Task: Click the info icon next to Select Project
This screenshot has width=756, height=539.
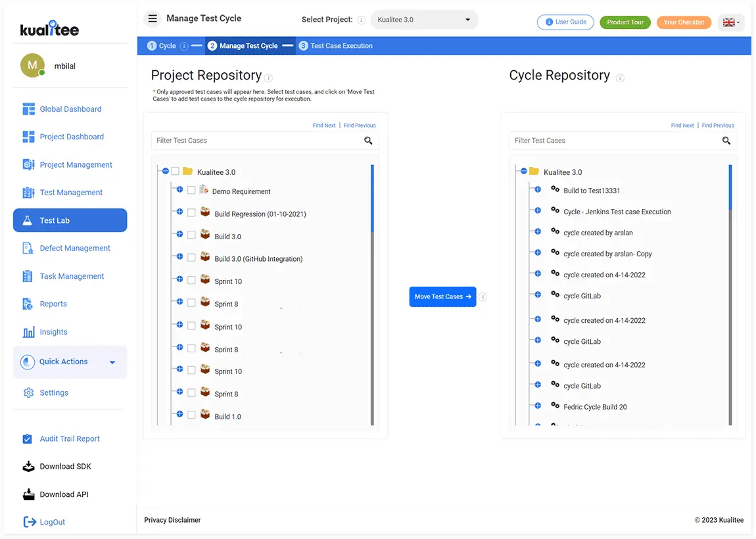Action: pos(361,20)
